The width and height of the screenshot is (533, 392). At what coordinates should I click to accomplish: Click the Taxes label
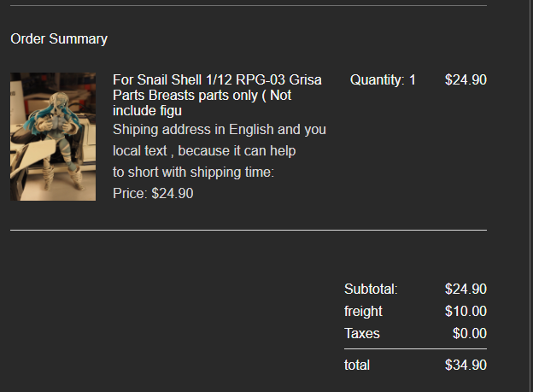point(362,333)
